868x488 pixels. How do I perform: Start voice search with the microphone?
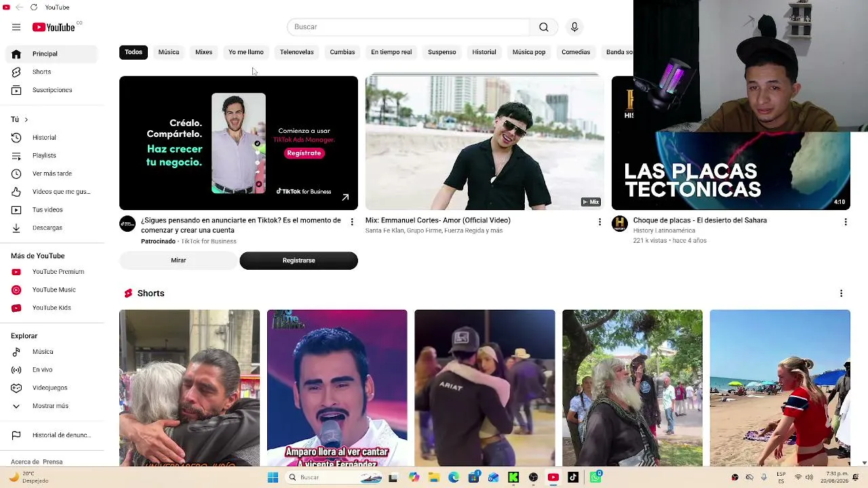click(574, 27)
